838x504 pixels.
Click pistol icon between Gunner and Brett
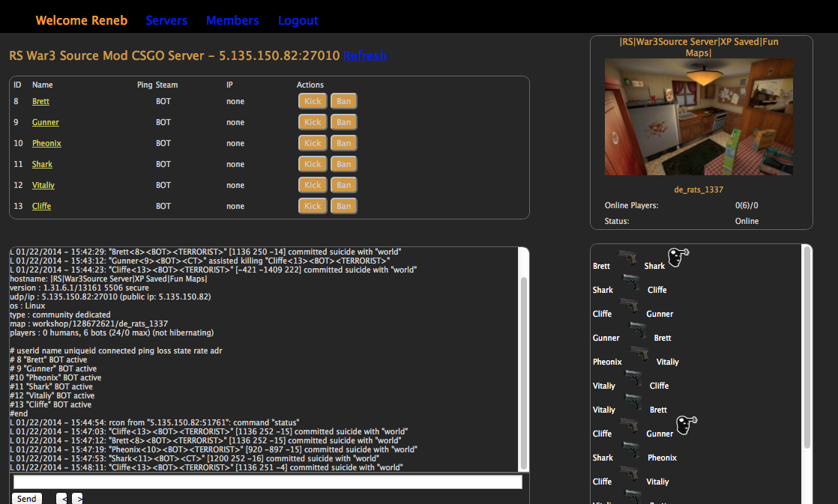pyautogui.click(x=637, y=331)
